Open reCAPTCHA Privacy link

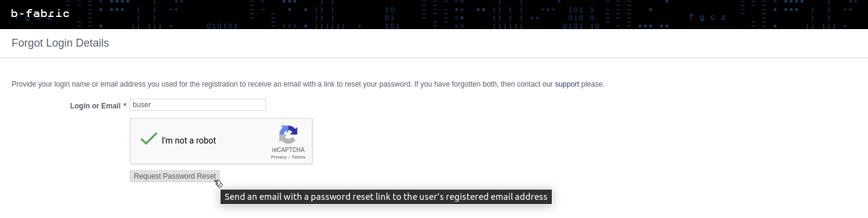(x=279, y=157)
